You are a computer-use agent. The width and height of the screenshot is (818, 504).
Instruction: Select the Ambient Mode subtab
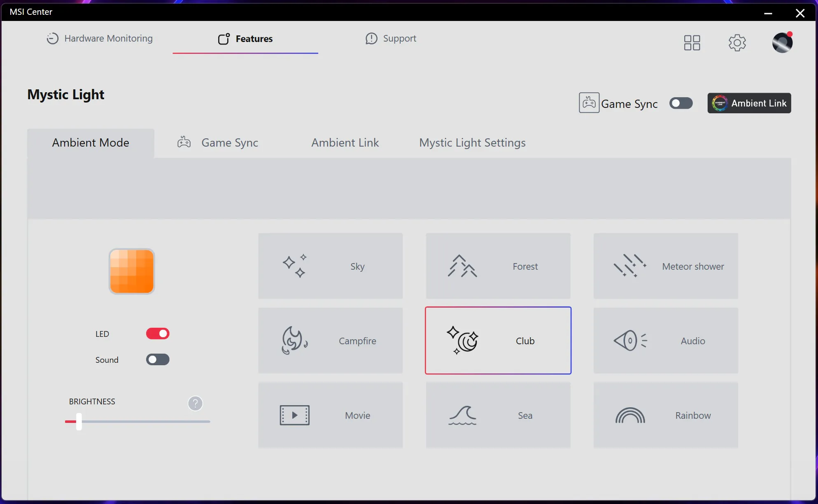pyautogui.click(x=91, y=143)
